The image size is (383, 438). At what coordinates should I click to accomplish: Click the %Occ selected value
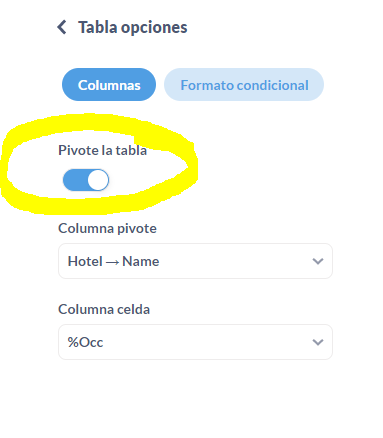point(85,342)
